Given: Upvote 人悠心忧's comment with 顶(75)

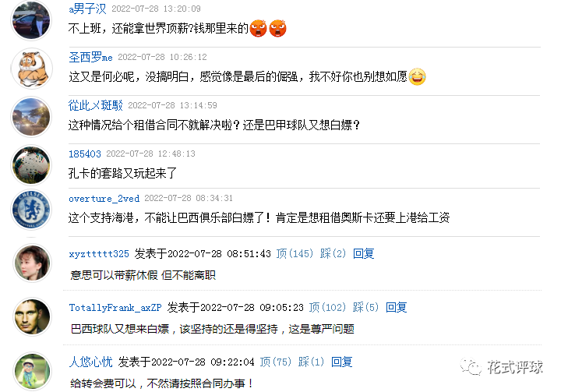Looking at the screenshot, I should point(276,362).
